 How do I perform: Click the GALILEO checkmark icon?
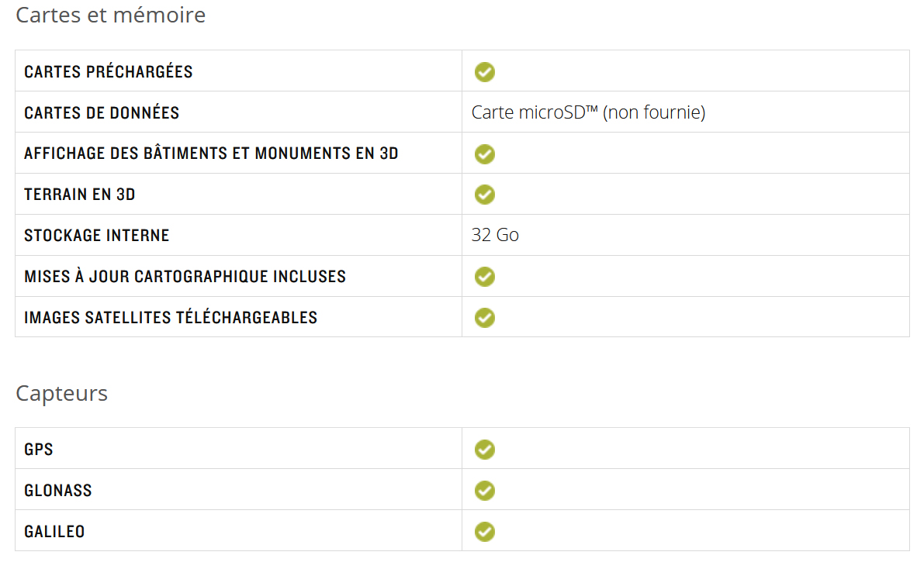484,531
